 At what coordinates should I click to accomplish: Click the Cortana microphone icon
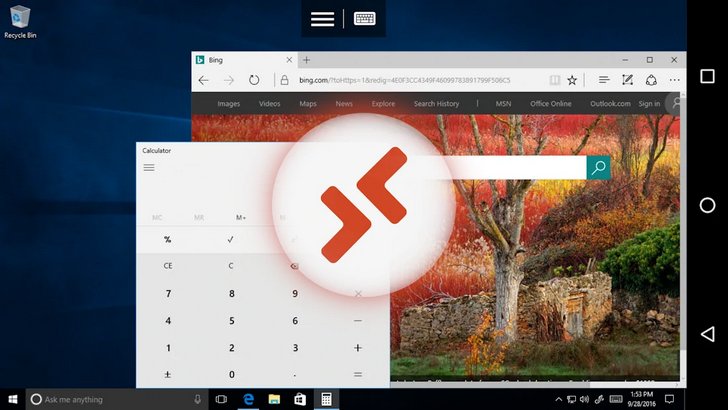pyautogui.click(x=197, y=399)
